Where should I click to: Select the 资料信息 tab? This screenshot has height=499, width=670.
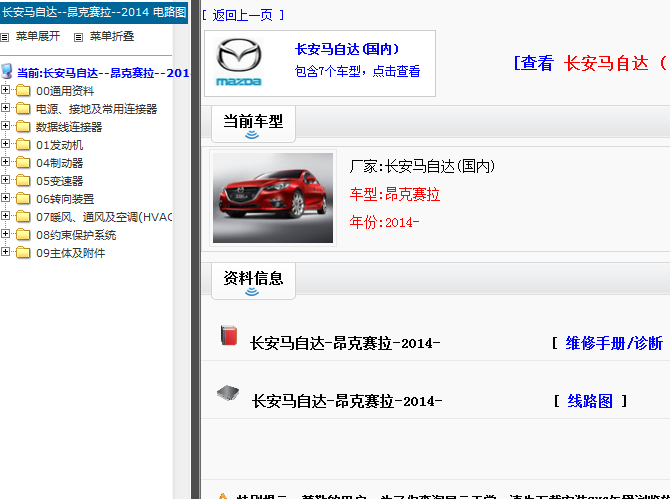pyautogui.click(x=253, y=281)
